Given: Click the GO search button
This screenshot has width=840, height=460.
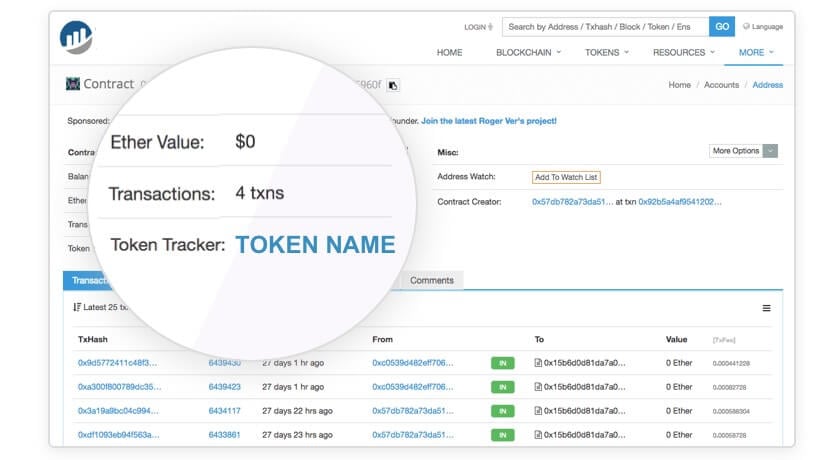Looking at the screenshot, I should tap(722, 27).
